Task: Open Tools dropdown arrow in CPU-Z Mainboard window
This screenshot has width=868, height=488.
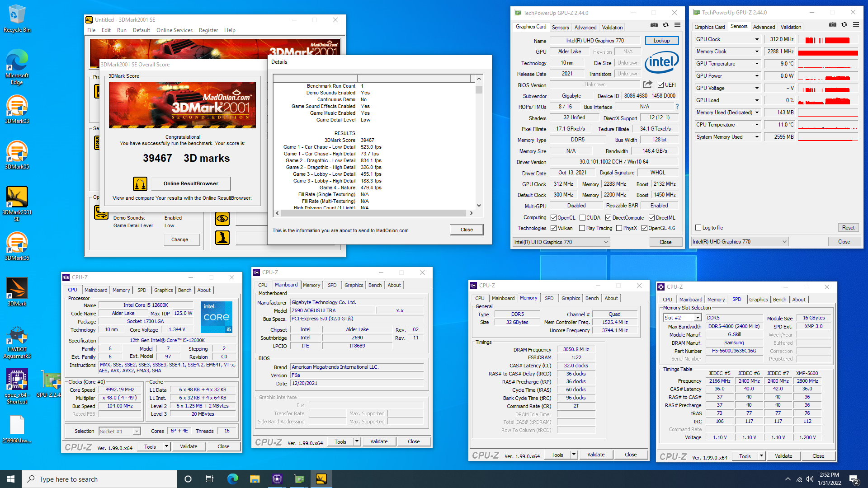Action: [357, 441]
